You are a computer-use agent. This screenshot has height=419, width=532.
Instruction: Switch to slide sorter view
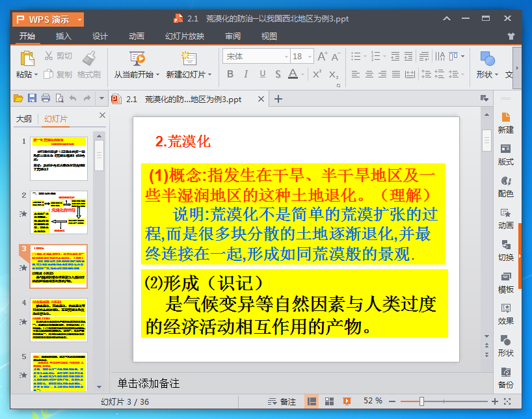click(329, 401)
